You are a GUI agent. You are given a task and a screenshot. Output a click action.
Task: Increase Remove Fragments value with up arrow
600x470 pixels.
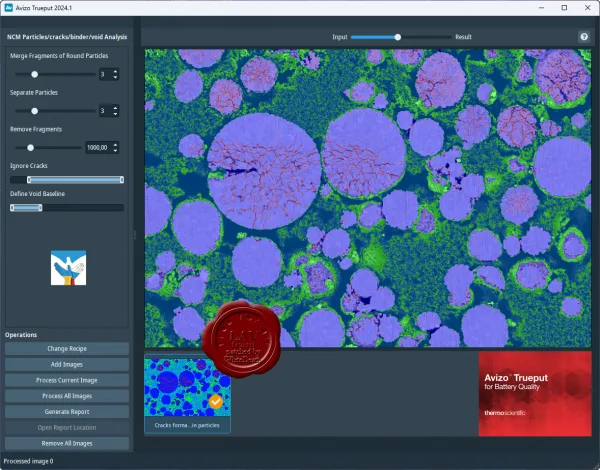[x=116, y=145]
